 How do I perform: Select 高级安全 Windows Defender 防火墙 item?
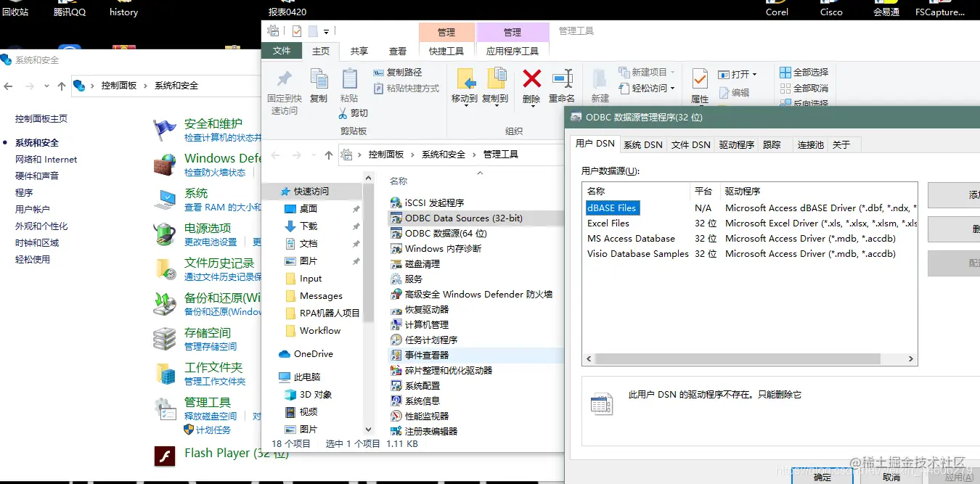click(x=472, y=294)
